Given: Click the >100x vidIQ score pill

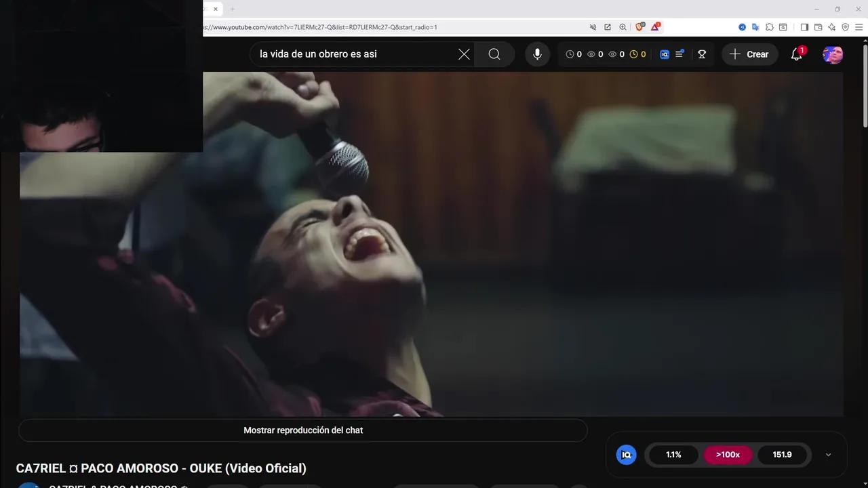Looking at the screenshot, I should click(x=728, y=455).
